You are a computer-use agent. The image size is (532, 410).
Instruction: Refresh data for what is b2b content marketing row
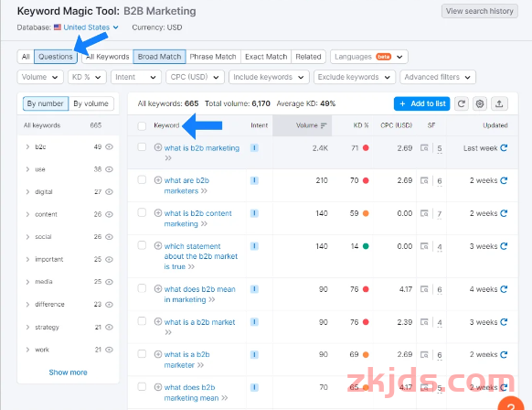coord(504,213)
